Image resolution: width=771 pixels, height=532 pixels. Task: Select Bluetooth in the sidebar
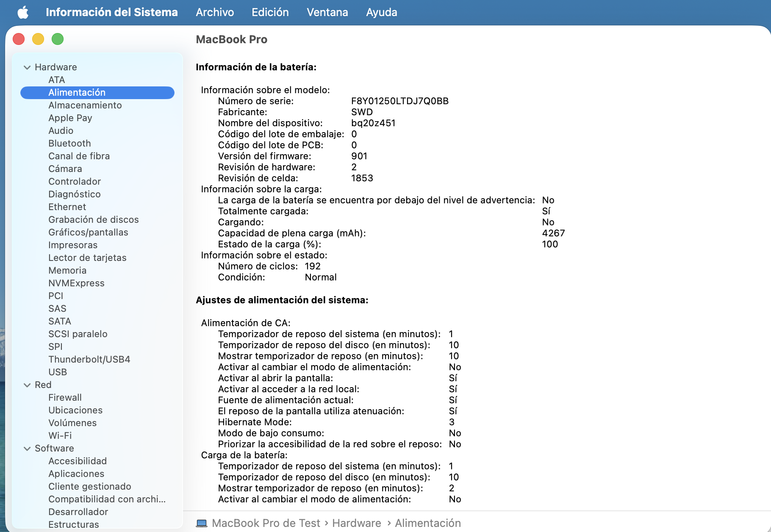(x=69, y=143)
